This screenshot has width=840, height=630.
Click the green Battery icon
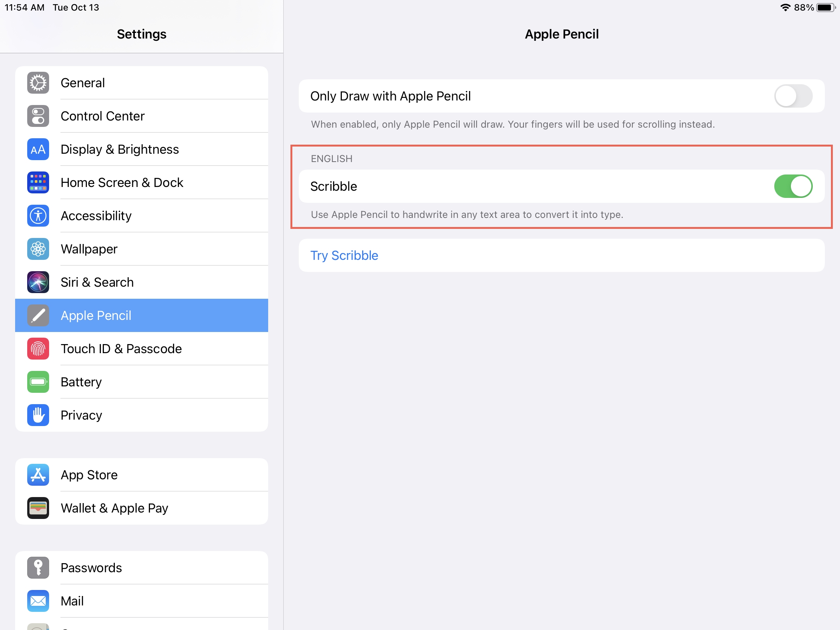[38, 382]
